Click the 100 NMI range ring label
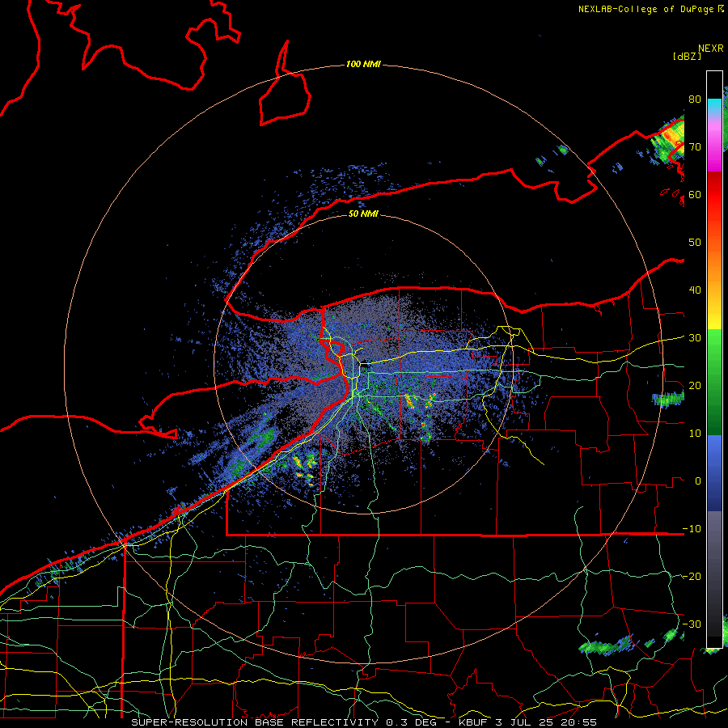 pyautogui.click(x=363, y=64)
